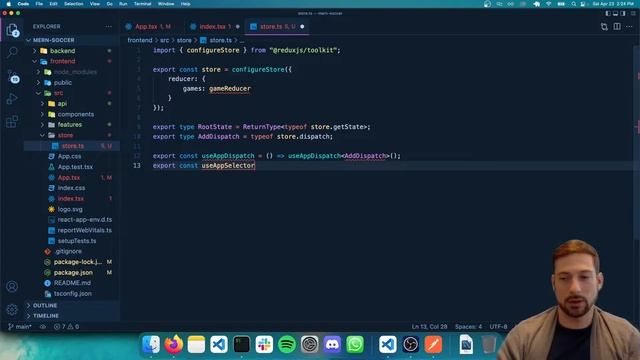The image size is (640, 360).
Task: Split the editor to the right
Action: 617,27
